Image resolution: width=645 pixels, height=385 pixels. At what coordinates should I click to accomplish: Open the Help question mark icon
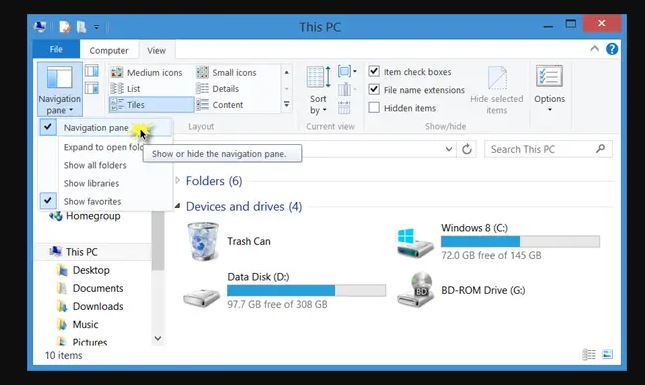click(x=612, y=49)
